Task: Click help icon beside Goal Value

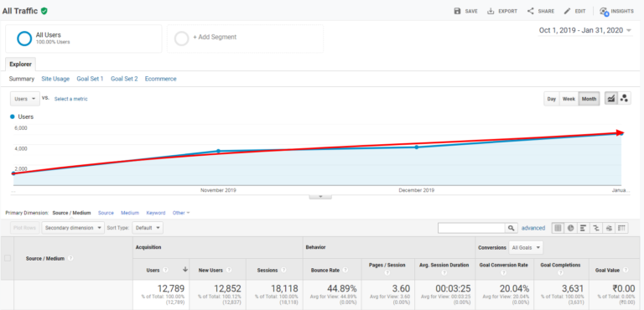Action: point(625,270)
